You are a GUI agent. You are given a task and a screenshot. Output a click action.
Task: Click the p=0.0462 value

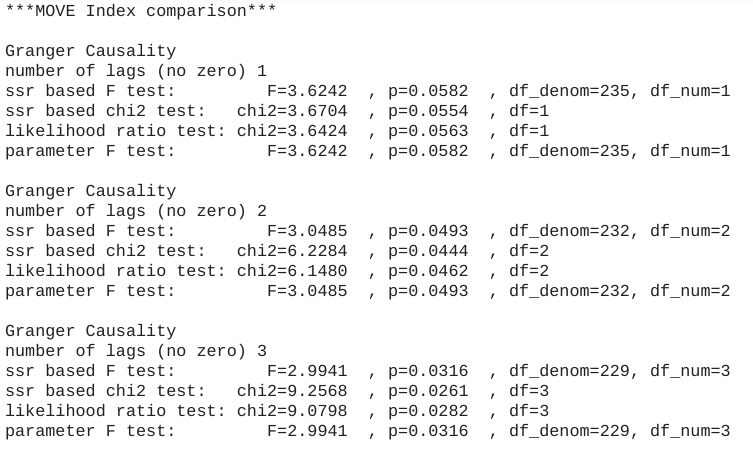[427, 271]
